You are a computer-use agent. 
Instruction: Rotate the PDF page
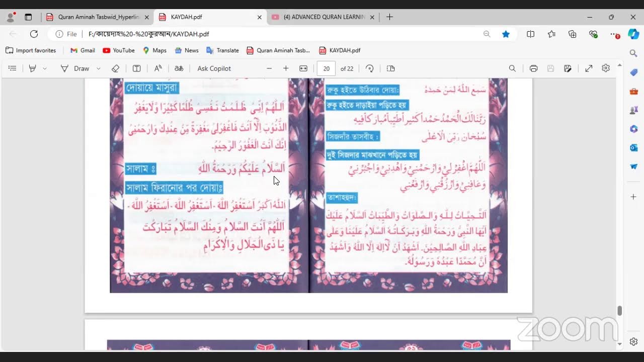[370, 68]
